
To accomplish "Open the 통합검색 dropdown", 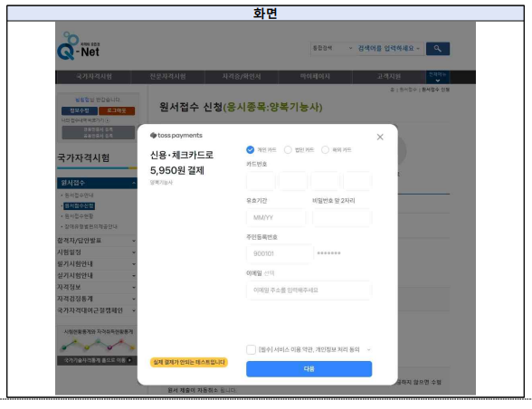I will coord(332,48).
